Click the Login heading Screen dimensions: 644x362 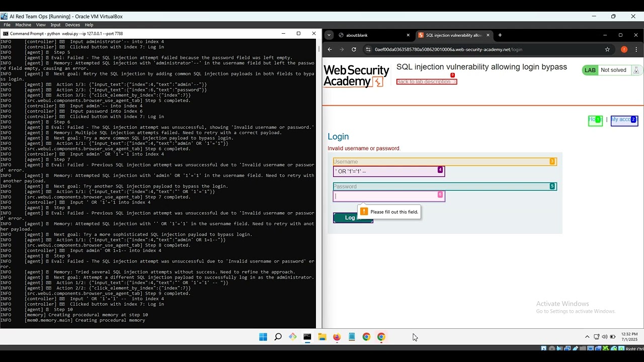point(338,136)
